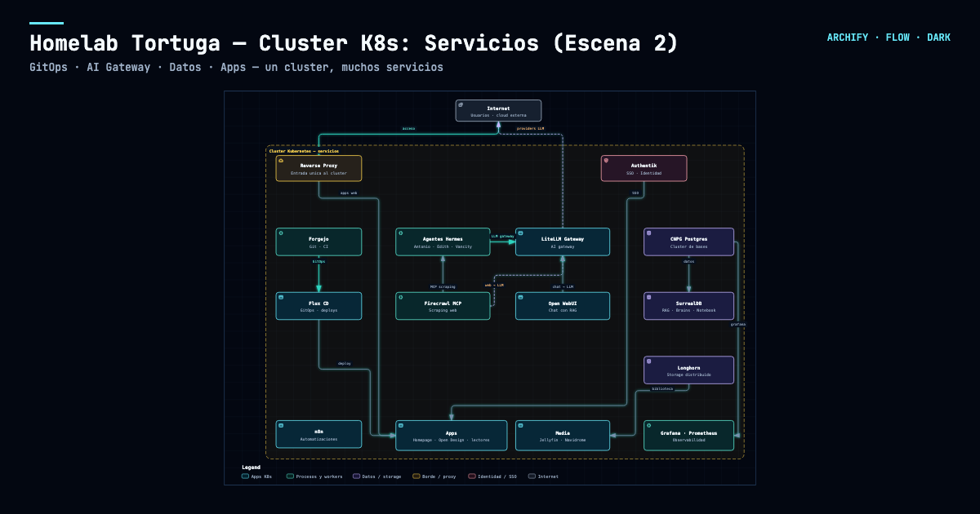This screenshot has width=980, height=514.
Task: Click 'Antonio · Edith · Vancity' subtitle
Action: 443,246
